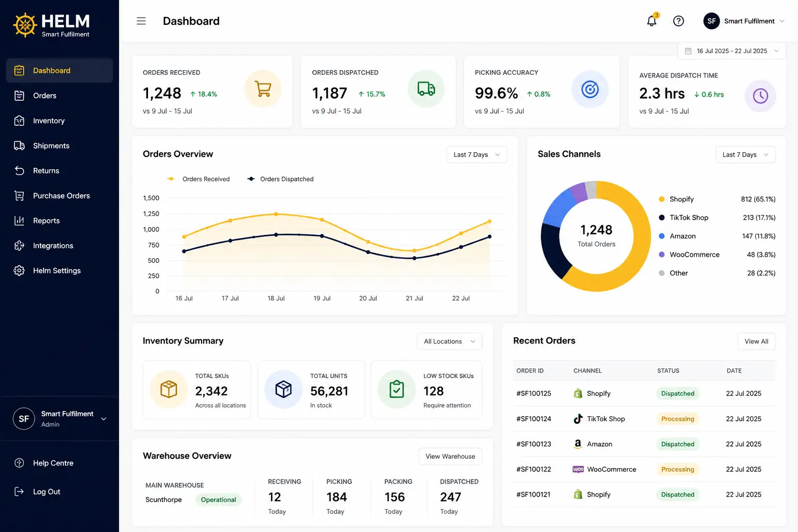Click TikTok icon in order #SF100124
The height and width of the screenshot is (532, 798).
578,419
